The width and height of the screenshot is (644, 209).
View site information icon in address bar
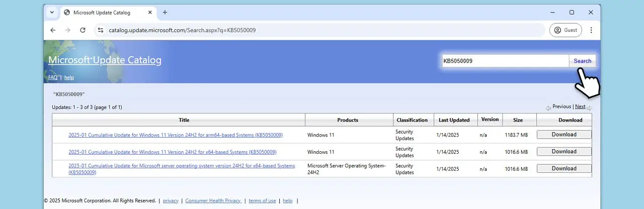[101, 30]
